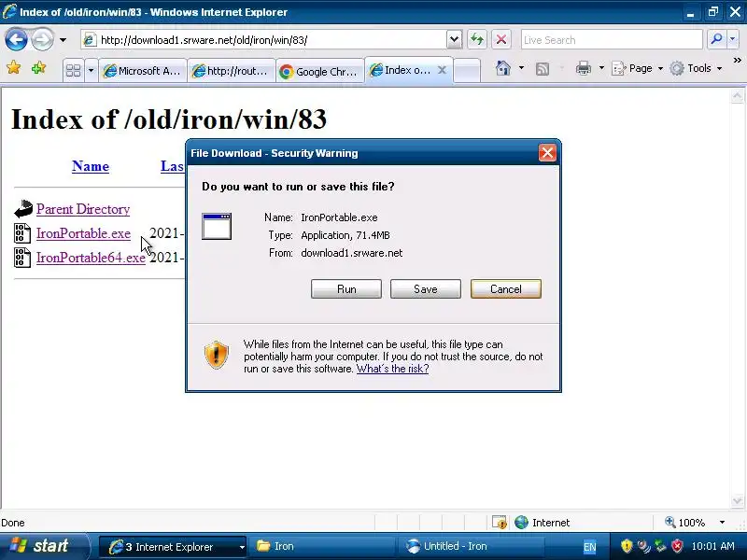Open the search provider dropdown arrow
747x560 pixels.
click(732, 39)
